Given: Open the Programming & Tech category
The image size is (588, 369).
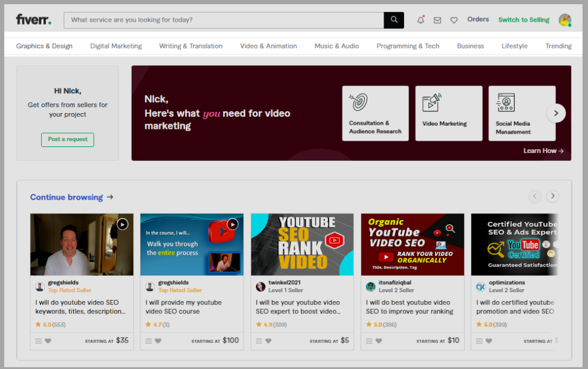Looking at the screenshot, I should tap(408, 46).
